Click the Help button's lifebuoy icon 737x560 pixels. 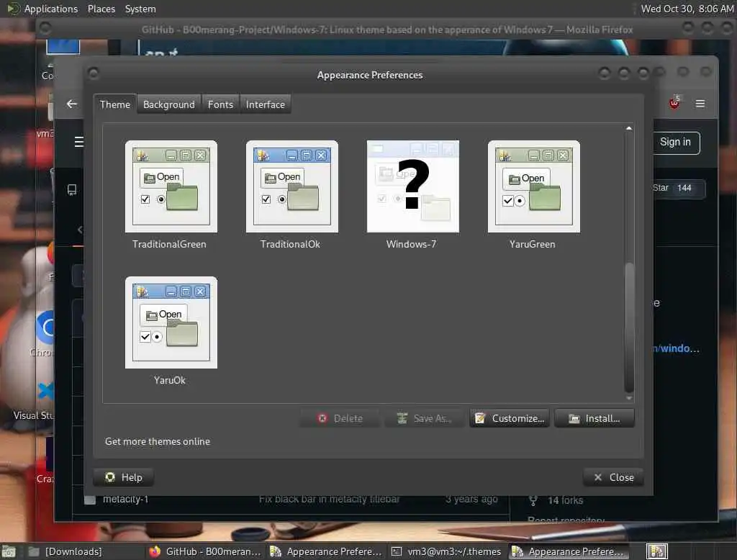110,477
